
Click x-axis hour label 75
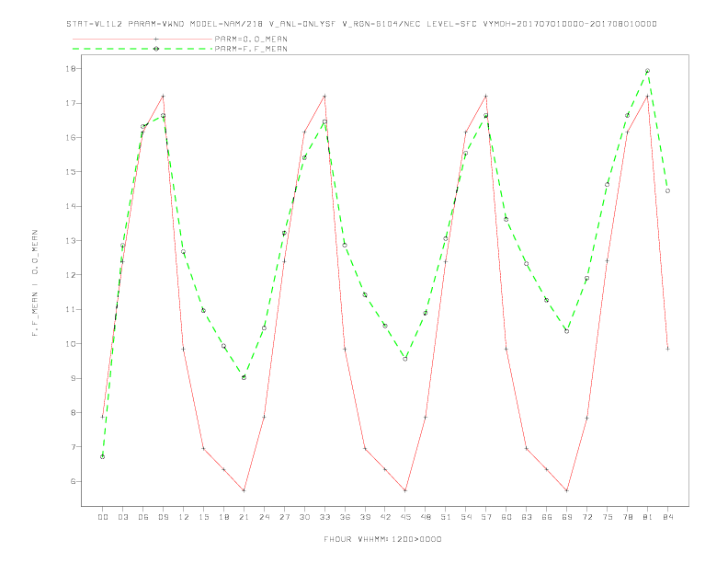coord(608,517)
